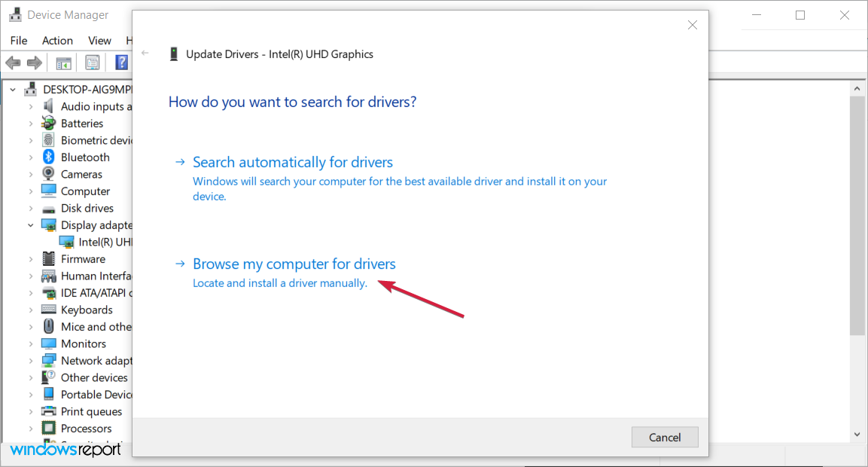Expand the Processors category

[31, 429]
